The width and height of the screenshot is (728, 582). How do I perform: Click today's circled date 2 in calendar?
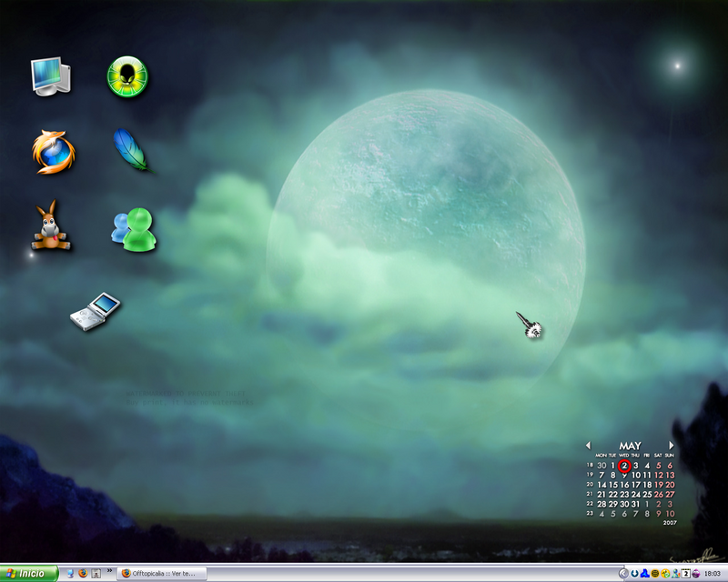[624, 466]
